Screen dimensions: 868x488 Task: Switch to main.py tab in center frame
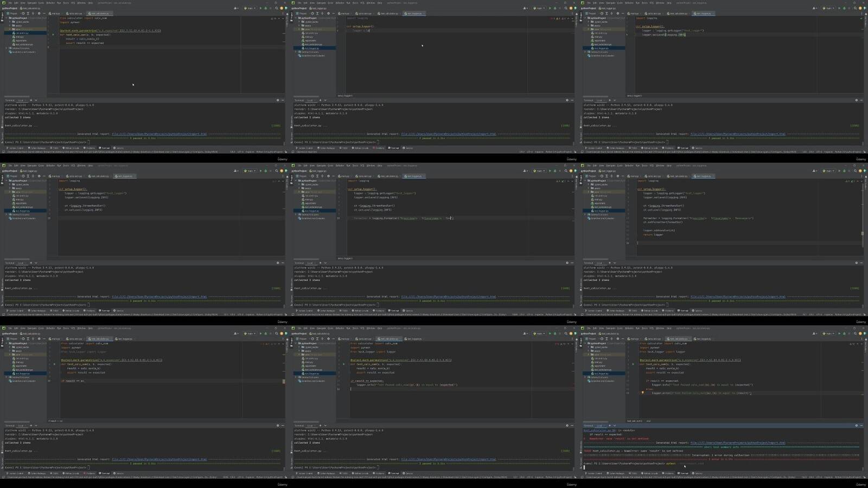[x=344, y=176]
